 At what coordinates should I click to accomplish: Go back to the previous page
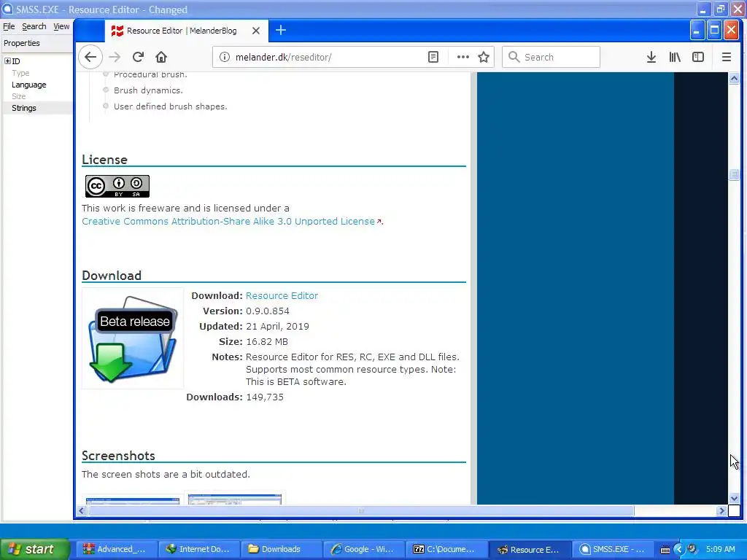click(90, 57)
